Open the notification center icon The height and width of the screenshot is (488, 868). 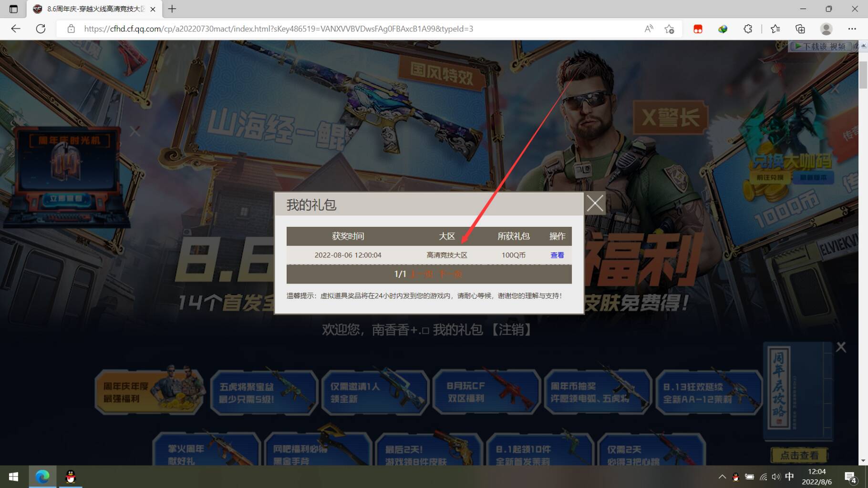850,477
